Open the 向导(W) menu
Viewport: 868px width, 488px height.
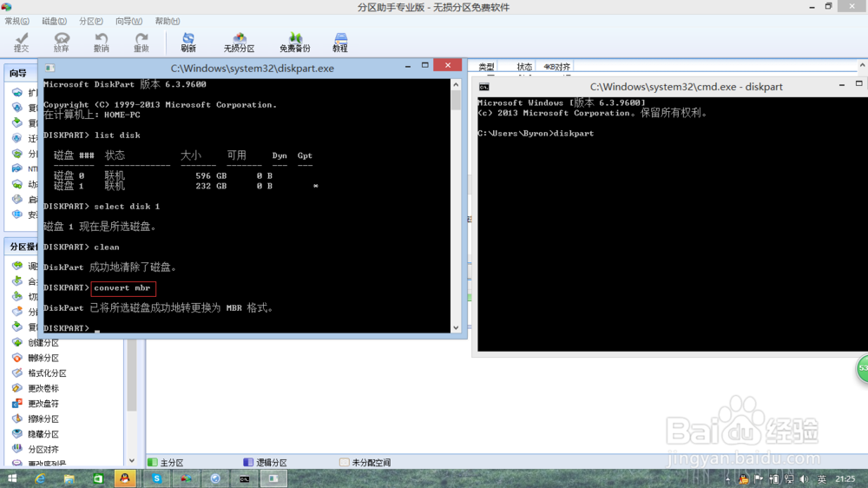point(128,21)
